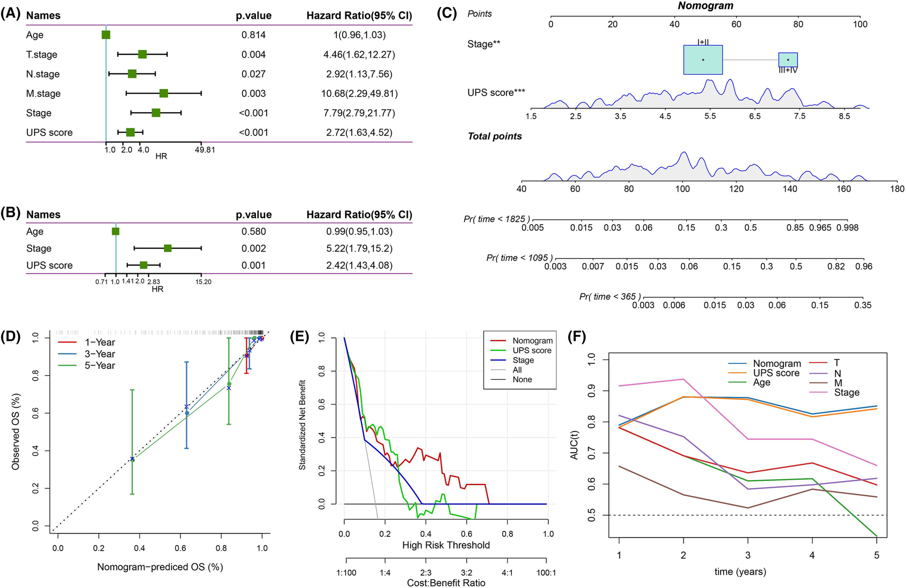Screen dimensions: 906x588
Task: Click the Nomogram legend entry in panel E
Action: click(x=522, y=341)
